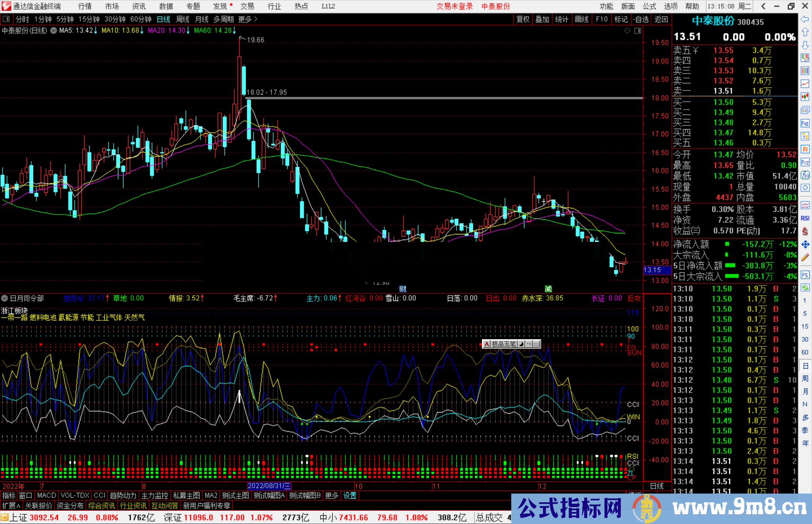Screen dimensions: 812x524
Task: Toggle the left panel button beside 分时
Action: [x=6, y=19]
